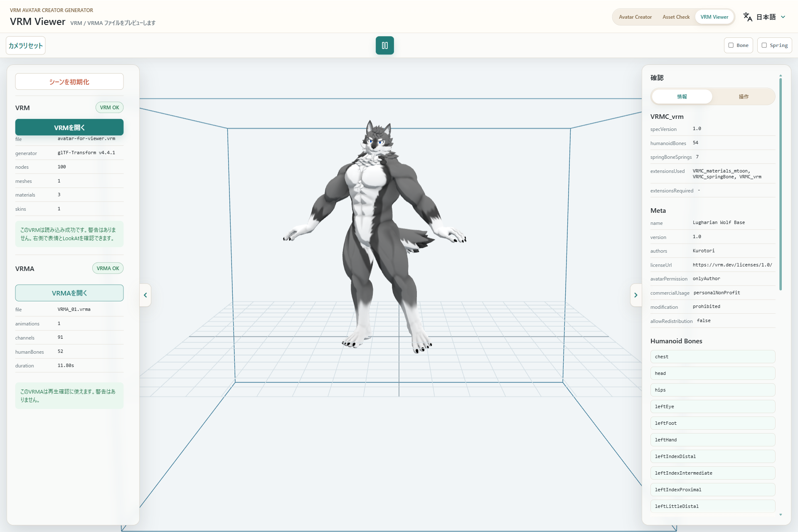The width and height of the screenshot is (798, 532).
Task: Collapse the right panel with chevron
Action: point(635,295)
